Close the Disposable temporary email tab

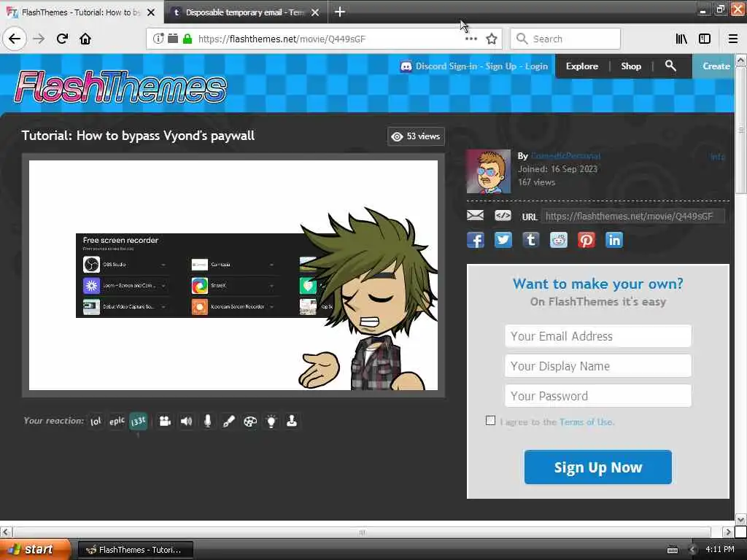click(x=315, y=12)
